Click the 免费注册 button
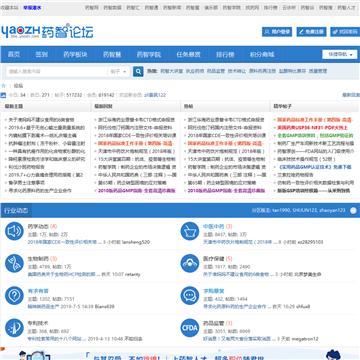Viewport: 360px width, 360px height. pos(311,32)
